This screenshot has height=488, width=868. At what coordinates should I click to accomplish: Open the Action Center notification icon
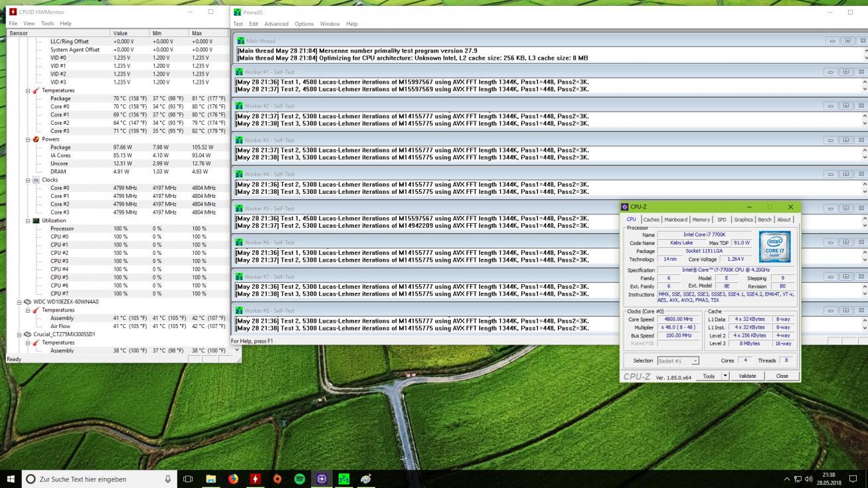[x=853, y=479]
